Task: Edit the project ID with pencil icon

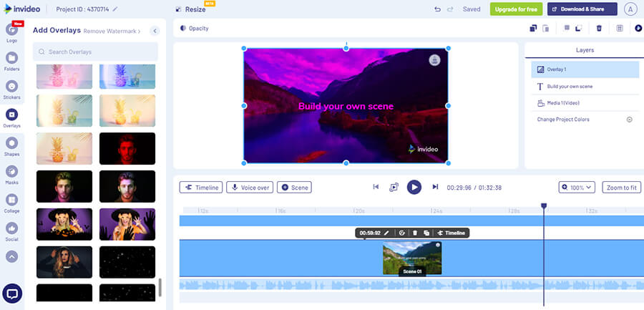Action: tap(115, 9)
